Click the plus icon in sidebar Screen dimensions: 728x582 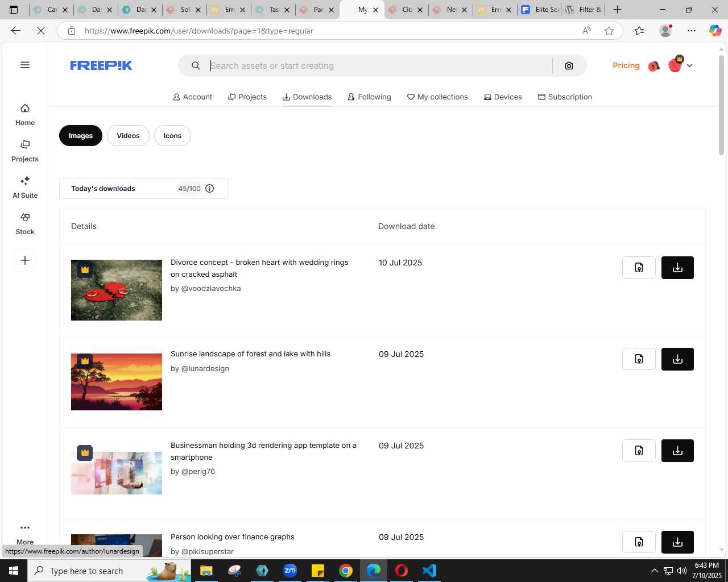pyautogui.click(x=25, y=260)
